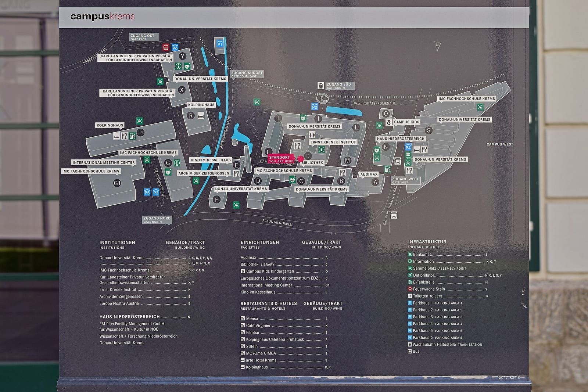
Task: Select the building K circle marker
Action: pyautogui.click(x=308, y=156)
